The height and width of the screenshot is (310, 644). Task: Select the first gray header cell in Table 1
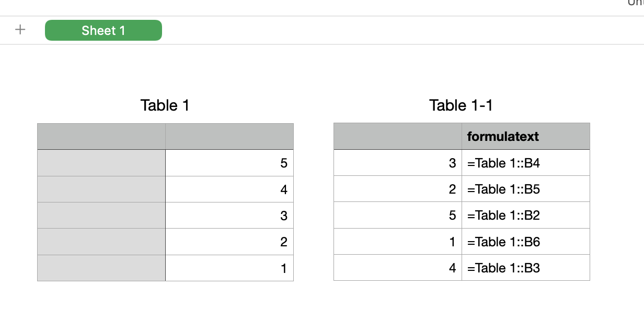point(101,137)
